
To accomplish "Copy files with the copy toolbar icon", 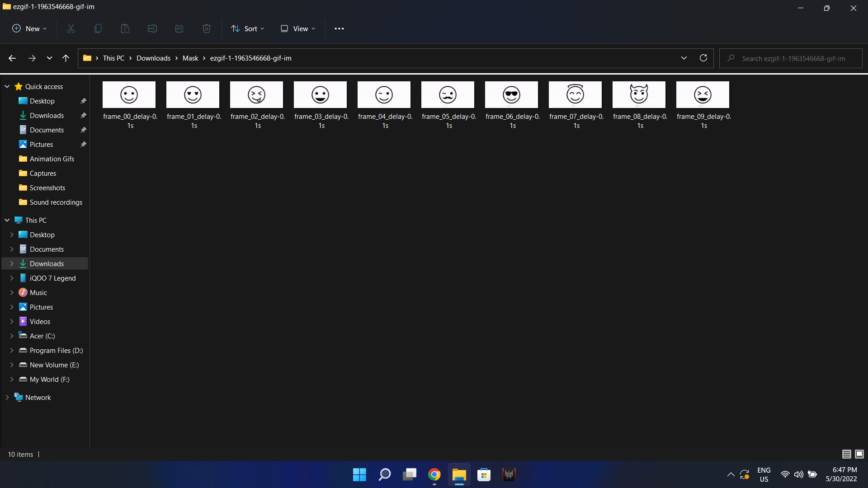I will point(98,28).
